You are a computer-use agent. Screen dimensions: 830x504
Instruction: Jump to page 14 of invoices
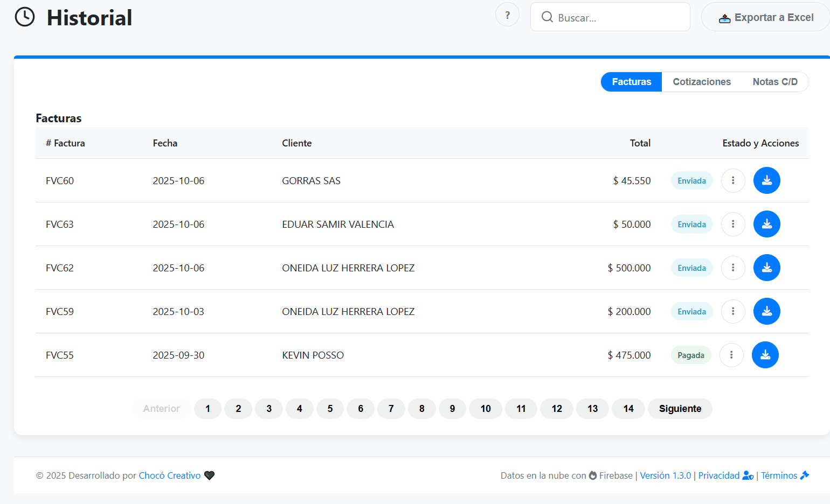pos(628,409)
